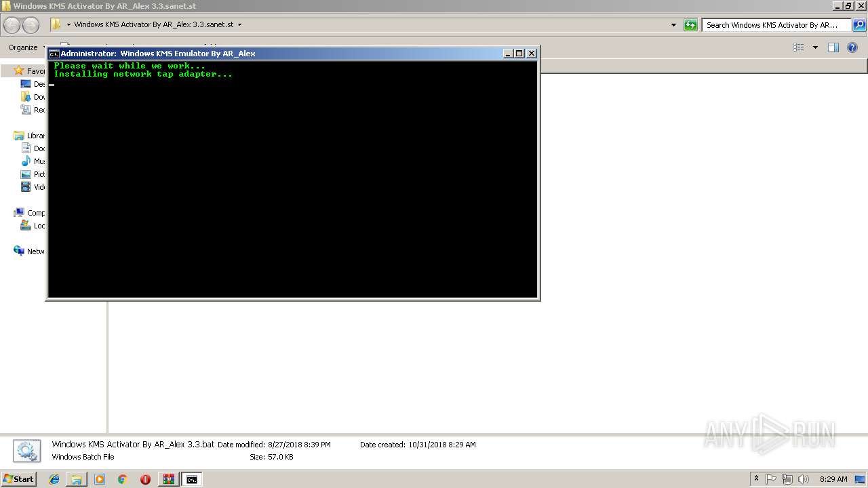Open the Pictures library
The width and height of the screenshot is (868, 488).
point(33,174)
